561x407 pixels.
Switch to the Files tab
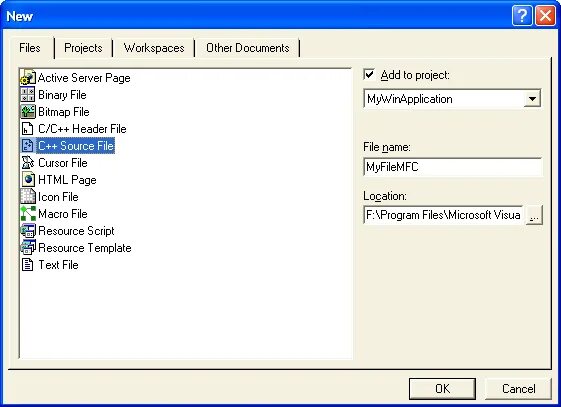30,48
